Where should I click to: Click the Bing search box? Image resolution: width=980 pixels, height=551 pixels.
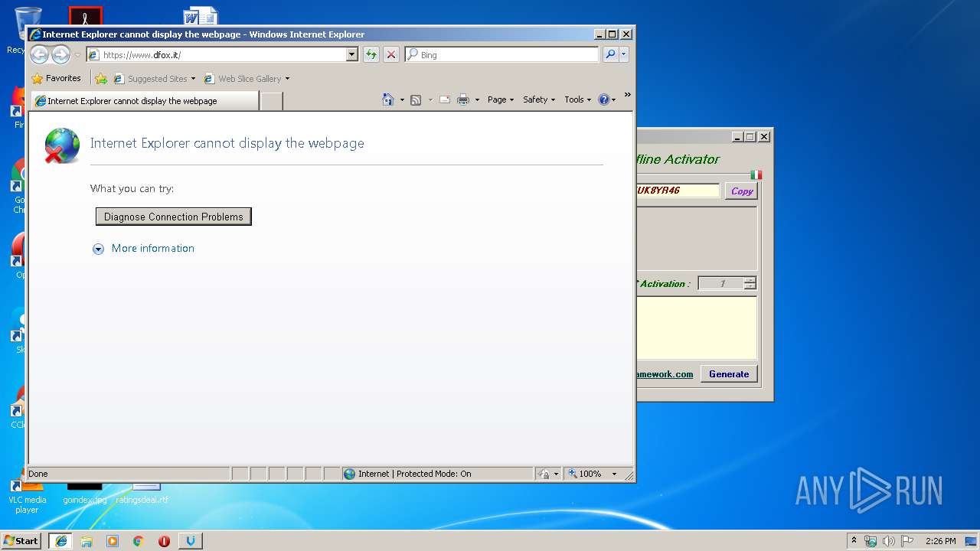502,55
